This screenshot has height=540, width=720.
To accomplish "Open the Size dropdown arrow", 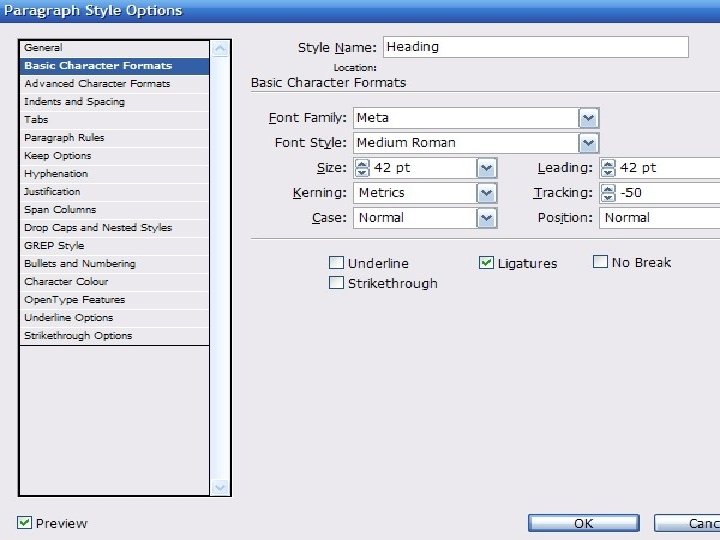I will pos(487,168).
